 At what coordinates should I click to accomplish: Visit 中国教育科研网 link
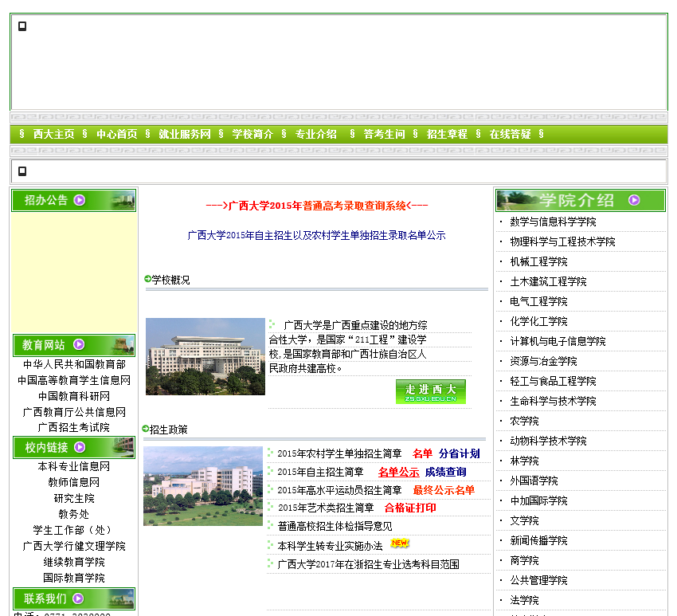click(x=74, y=396)
